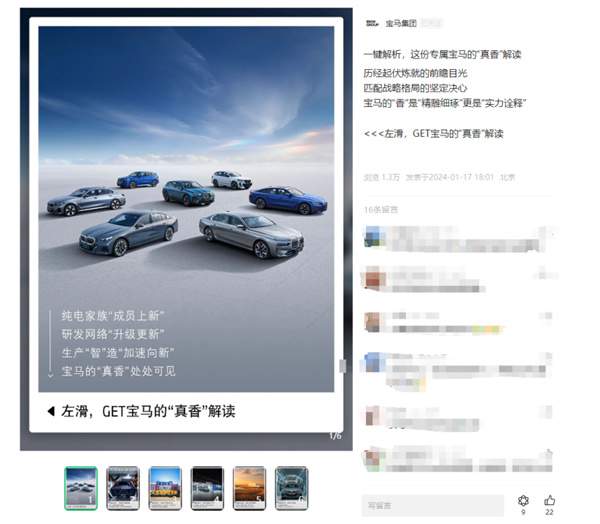
Task: Click the 16条留言 comments header
Action: (381, 210)
